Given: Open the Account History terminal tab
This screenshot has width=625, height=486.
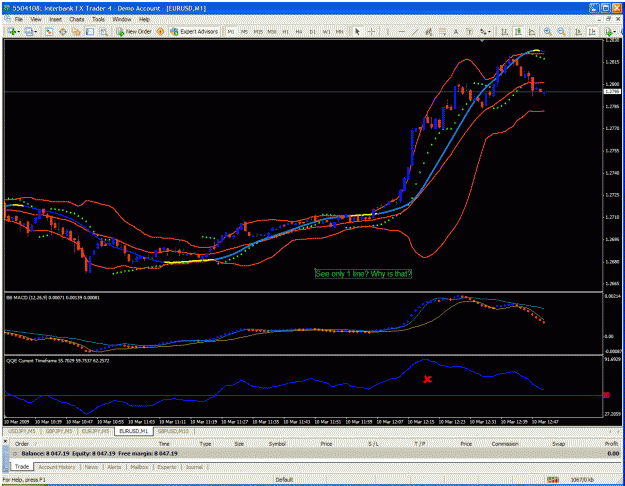Looking at the screenshot, I should click(x=57, y=467).
